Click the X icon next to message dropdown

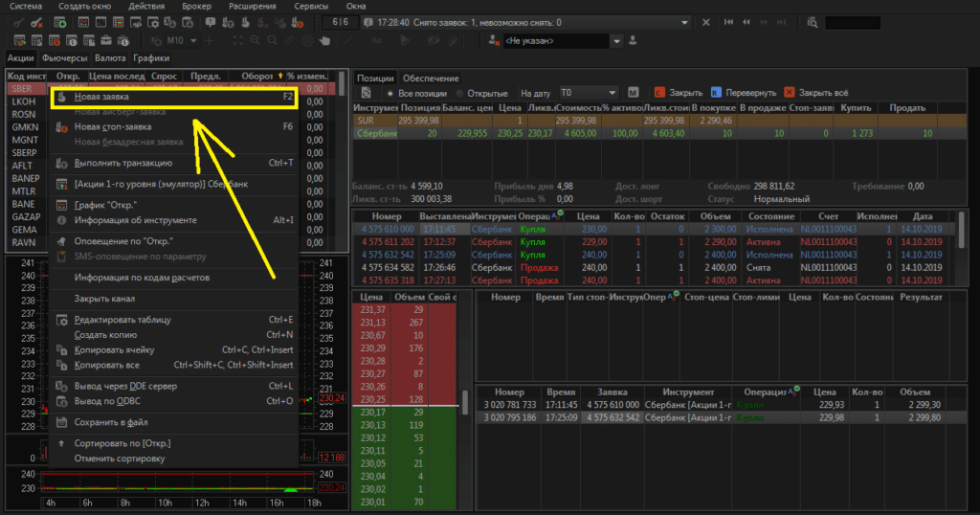click(x=706, y=22)
